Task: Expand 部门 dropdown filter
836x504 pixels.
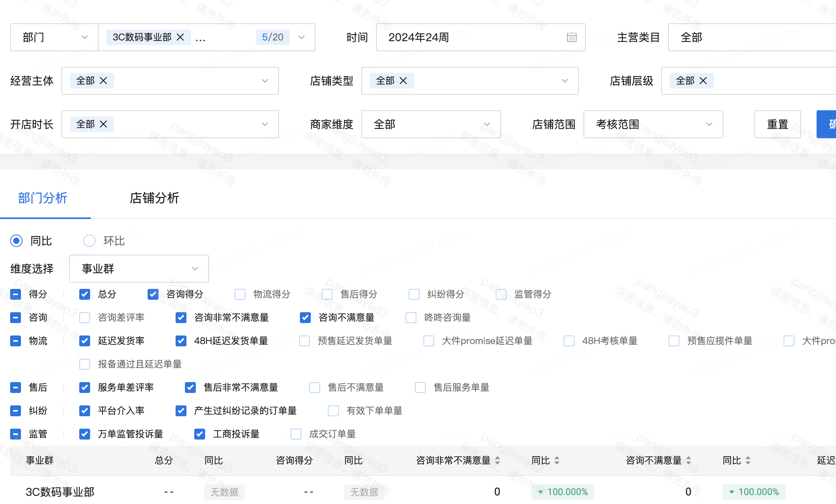Action: (52, 38)
